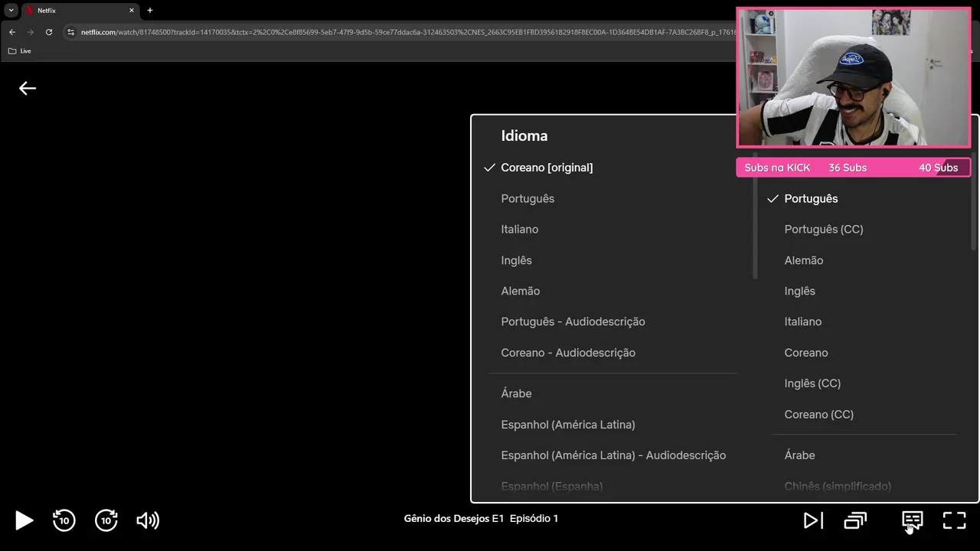Select Português (CC) subtitles
This screenshot has height=551, width=980.
click(824, 230)
